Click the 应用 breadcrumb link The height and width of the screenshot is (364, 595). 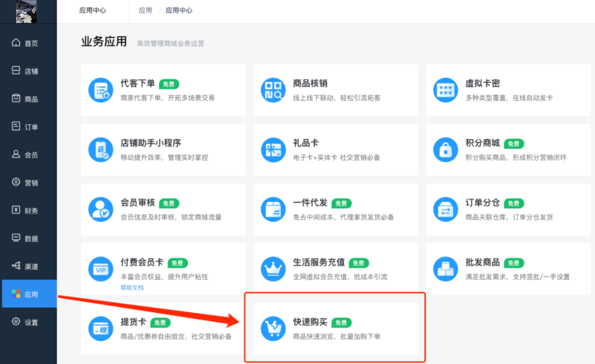145,10
